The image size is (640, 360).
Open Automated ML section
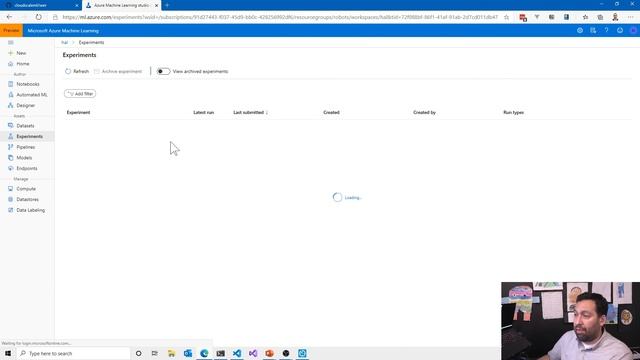pos(28,95)
